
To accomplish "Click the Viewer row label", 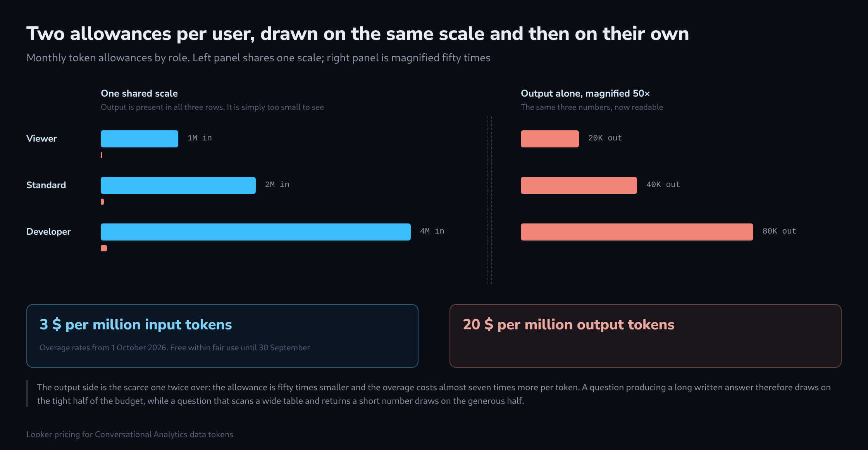I will 41,138.
